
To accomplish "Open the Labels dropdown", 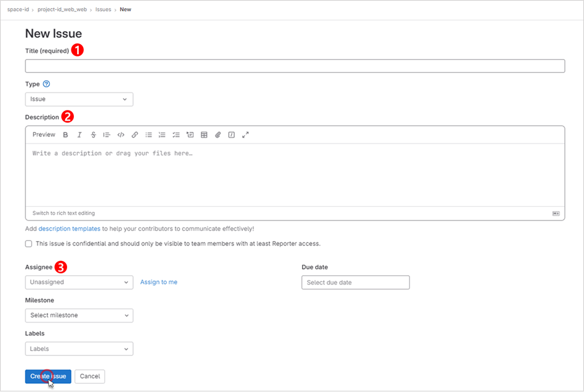I will tap(79, 349).
